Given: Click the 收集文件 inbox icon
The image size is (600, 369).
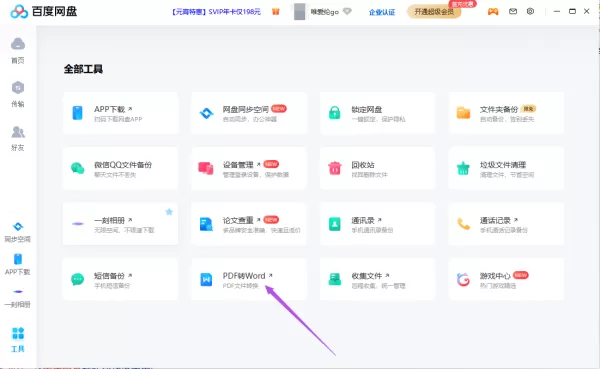Looking at the screenshot, I should pyautogui.click(x=334, y=279).
